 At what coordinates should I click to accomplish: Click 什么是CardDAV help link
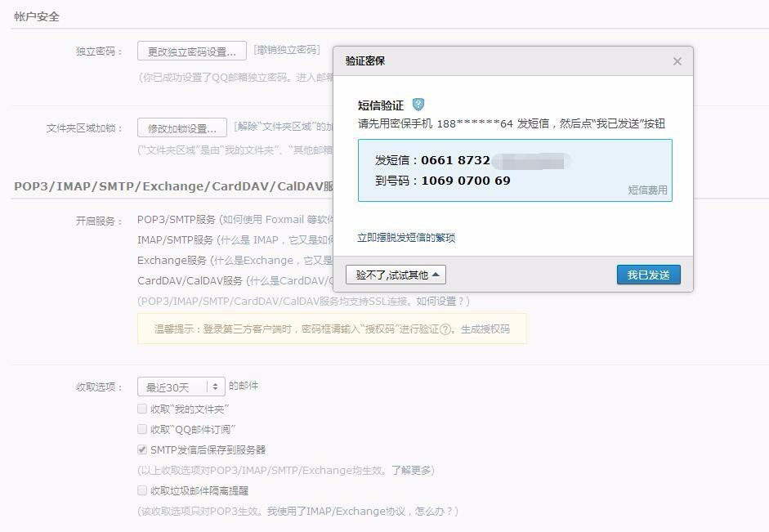(291, 281)
